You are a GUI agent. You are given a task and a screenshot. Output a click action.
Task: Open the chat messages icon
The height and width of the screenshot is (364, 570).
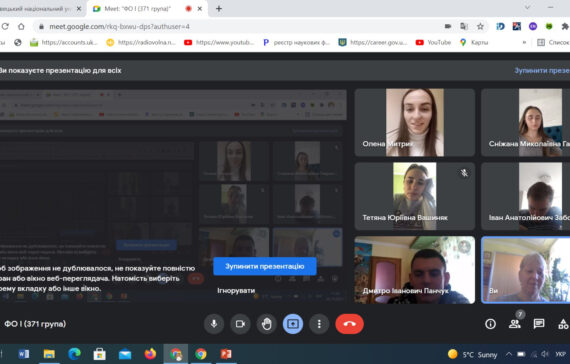coord(539,324)
